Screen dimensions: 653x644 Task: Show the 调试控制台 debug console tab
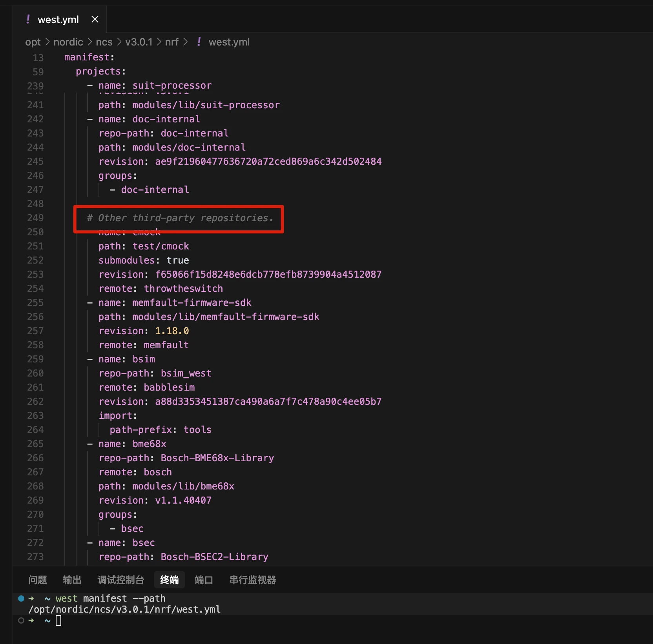click(x=121, y=580)
